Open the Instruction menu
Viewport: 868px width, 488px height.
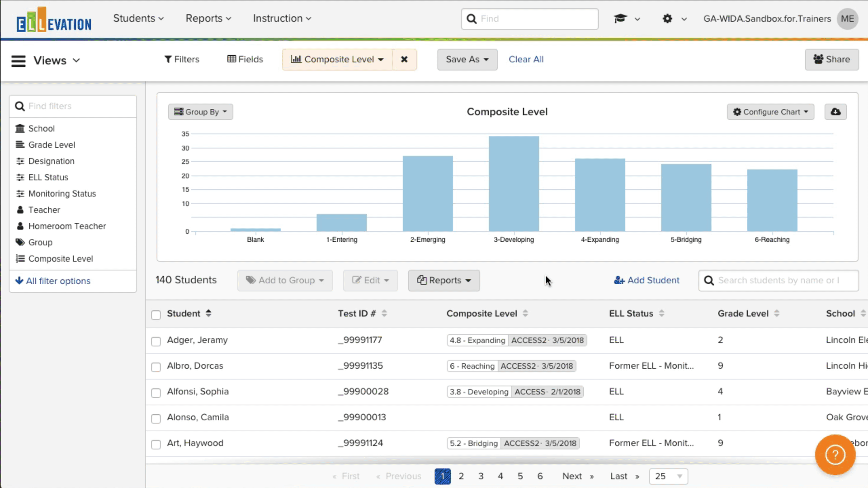[282, 19]
